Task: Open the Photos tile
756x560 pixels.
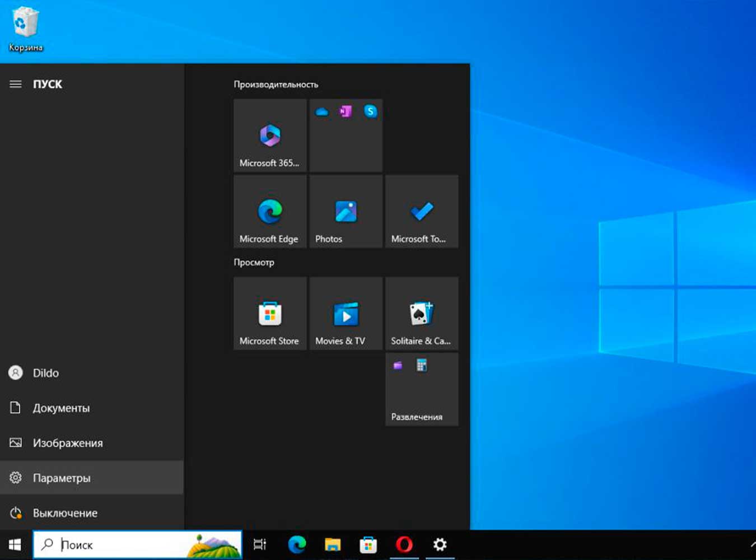Action: pyautogui.click(x=346, y=211)
